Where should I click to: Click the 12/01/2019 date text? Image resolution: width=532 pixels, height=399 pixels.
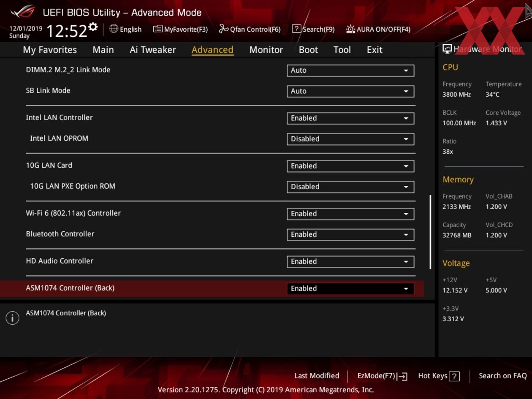(x=26, y=29)
